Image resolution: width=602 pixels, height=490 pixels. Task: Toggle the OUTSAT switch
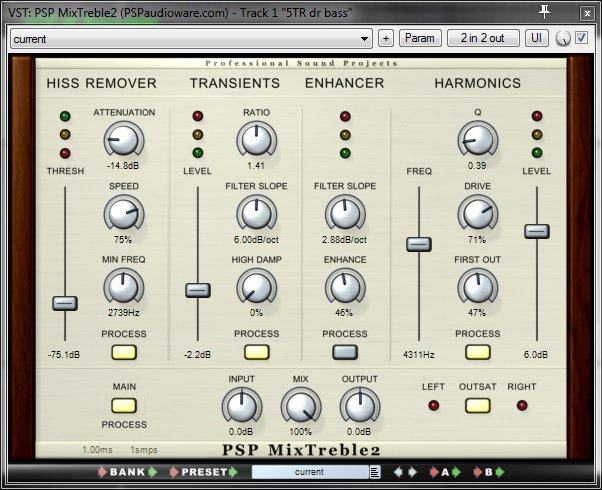tap(477, 405)
